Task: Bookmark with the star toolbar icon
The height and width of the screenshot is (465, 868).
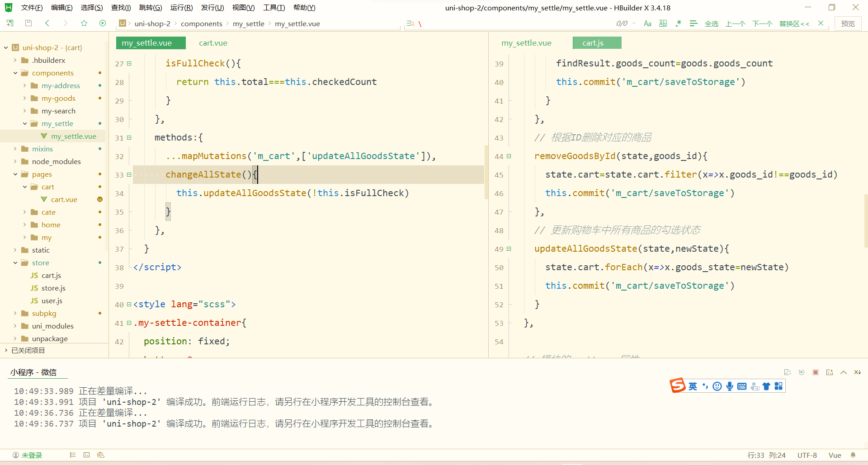Action: click(84, 23)
